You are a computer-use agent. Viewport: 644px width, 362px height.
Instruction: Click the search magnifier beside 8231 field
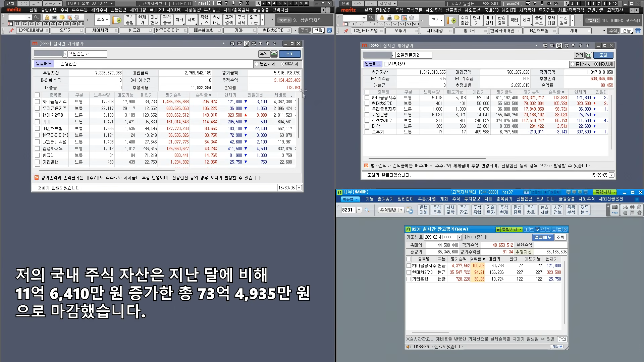367,210
